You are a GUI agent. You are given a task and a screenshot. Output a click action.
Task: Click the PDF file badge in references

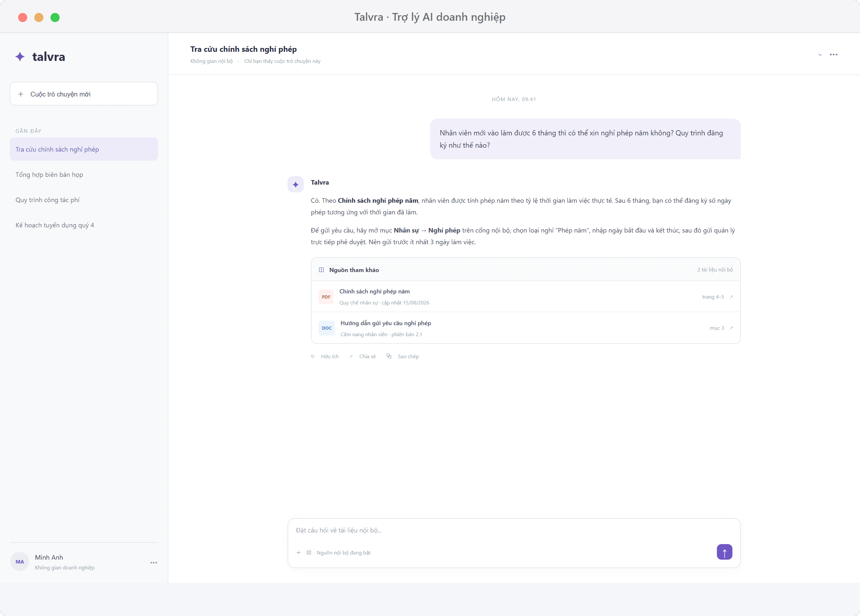point(326,297)
